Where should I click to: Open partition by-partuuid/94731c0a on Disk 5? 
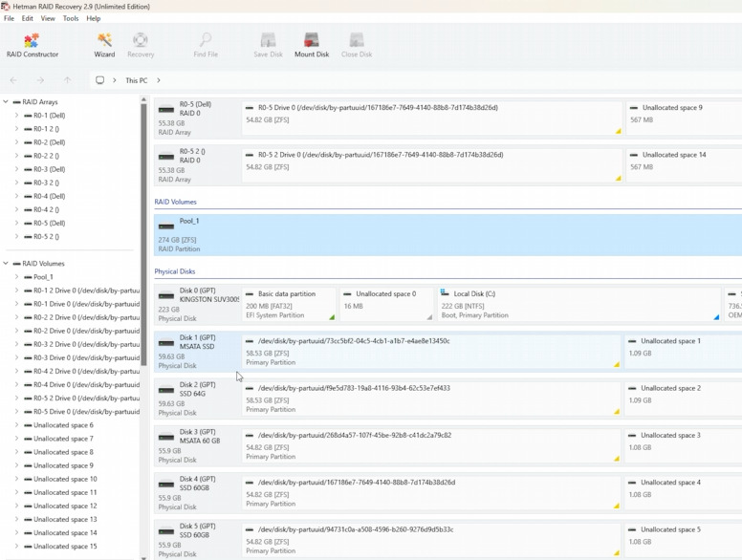click(x=431, y=540)
